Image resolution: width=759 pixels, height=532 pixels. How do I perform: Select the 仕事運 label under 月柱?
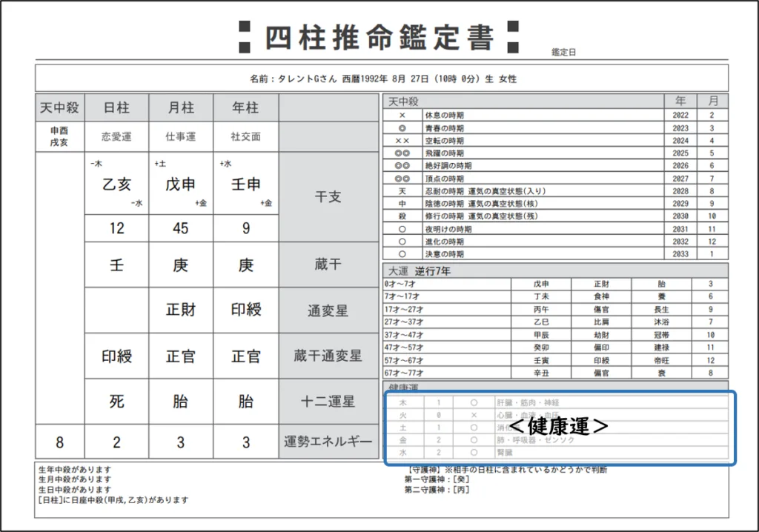[x=181, y=136]
